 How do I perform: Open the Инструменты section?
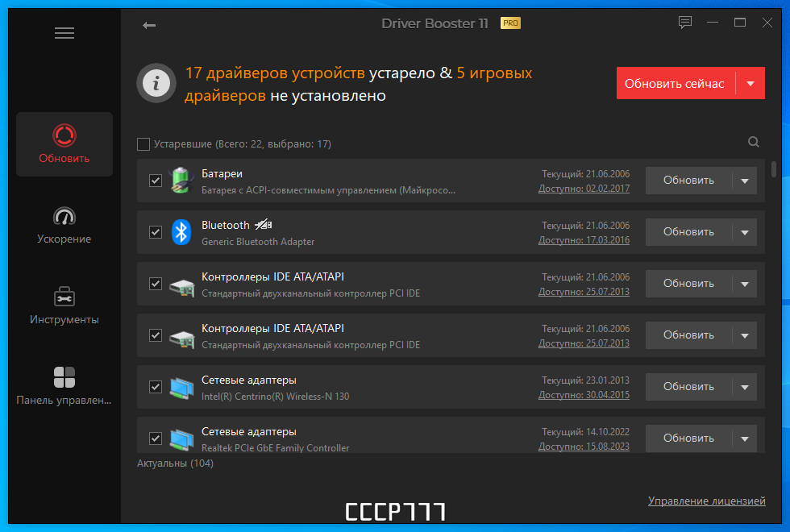coord(64,305)
